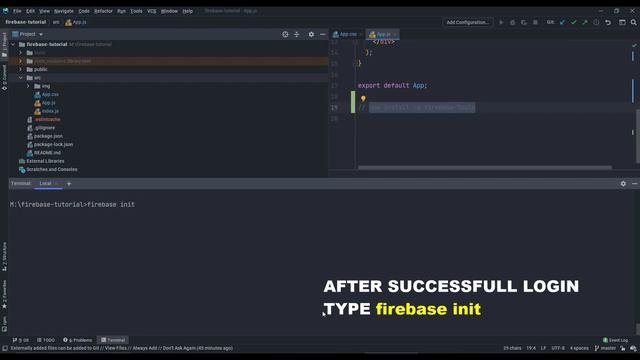Screen dimensions: 640x360
Task: Switch to the App.css editor tab
Action: click(x=346, y=34)
